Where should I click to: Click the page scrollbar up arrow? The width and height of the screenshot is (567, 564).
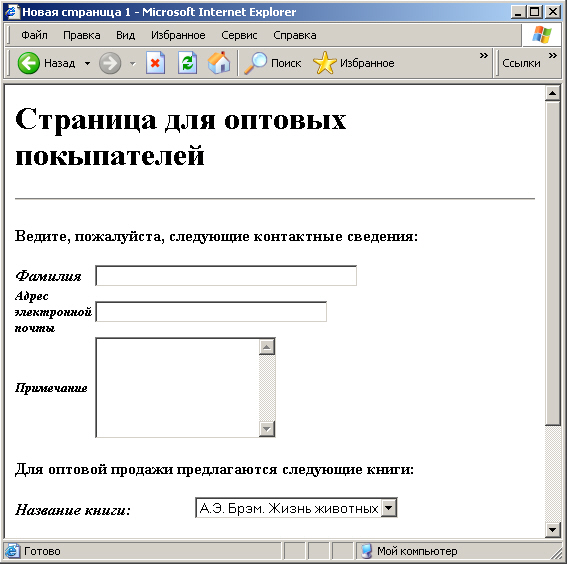(552, 93)
